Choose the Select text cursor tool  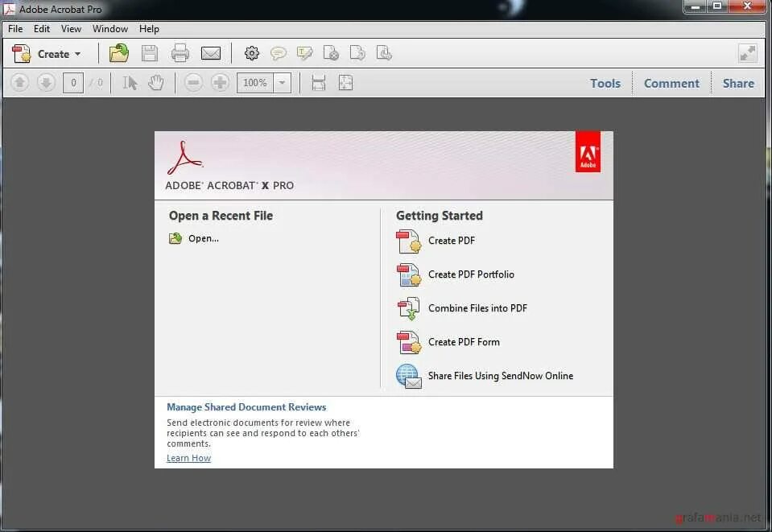tap(130, 83)
